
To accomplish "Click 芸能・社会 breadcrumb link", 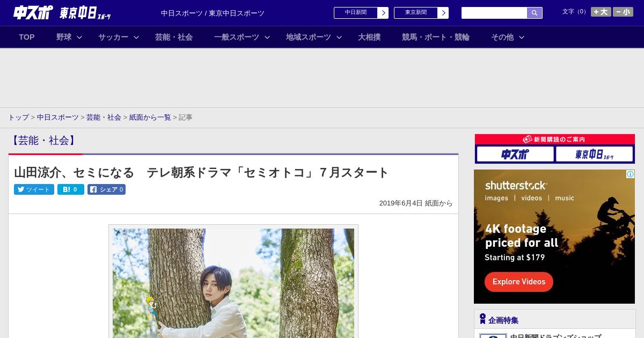I will [104, 117].
